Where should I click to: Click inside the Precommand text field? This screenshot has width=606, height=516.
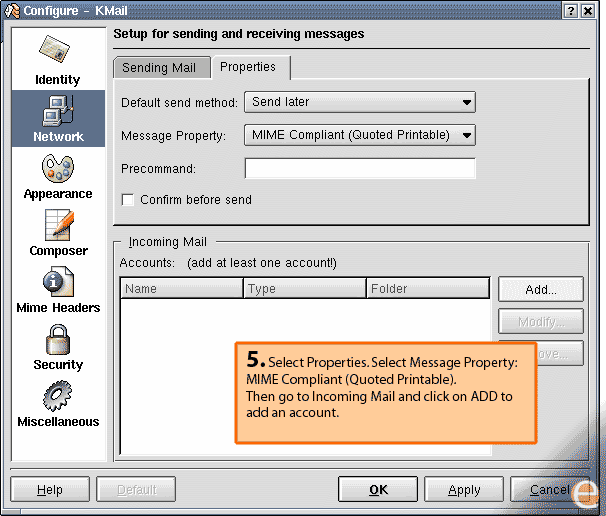click(x=359, y=169)
